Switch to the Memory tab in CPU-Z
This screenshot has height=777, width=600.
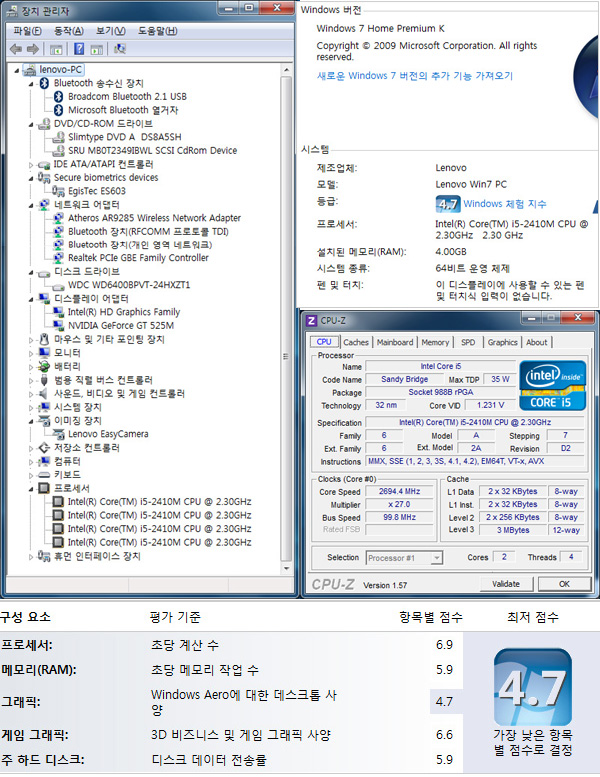435,342
